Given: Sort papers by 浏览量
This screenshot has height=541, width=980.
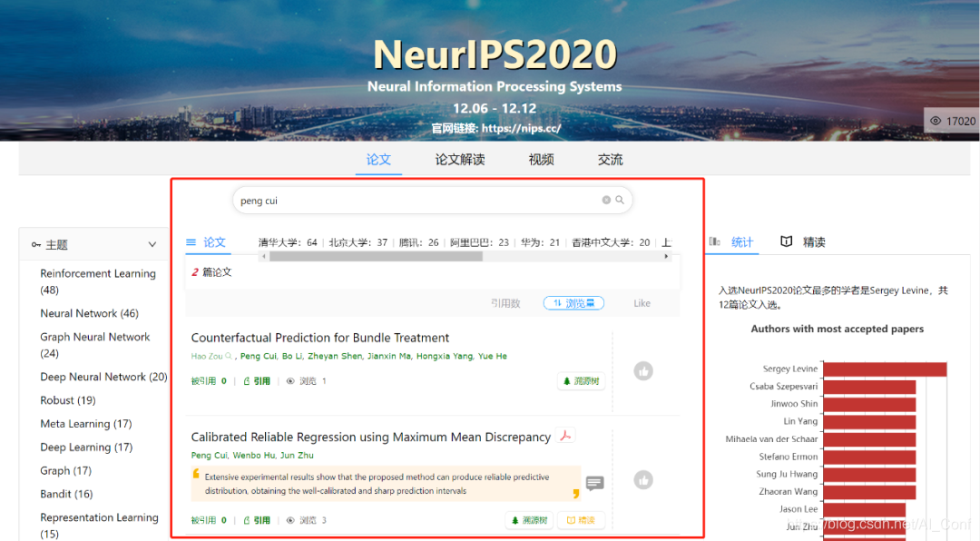Looking at the screenshot, I should 573,303.
